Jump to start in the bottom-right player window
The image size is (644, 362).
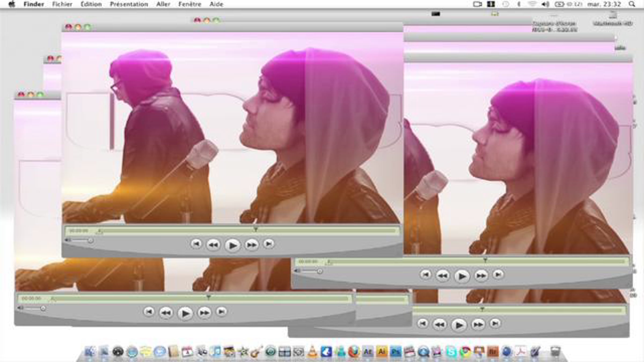[423, 324]
